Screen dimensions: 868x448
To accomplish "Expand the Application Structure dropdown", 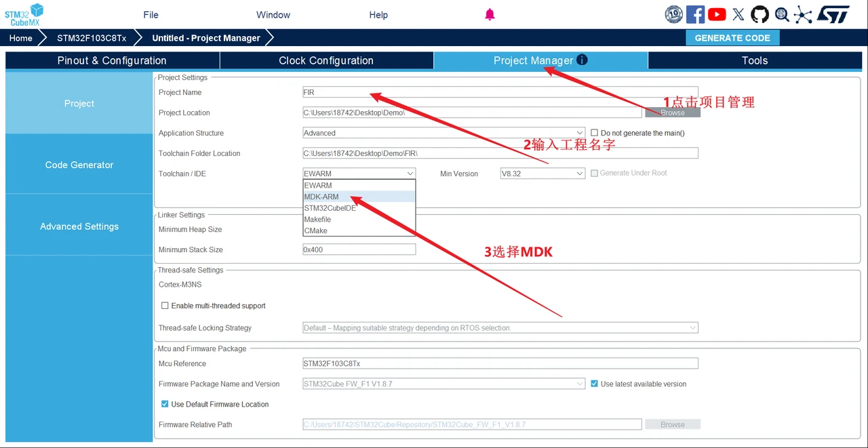I will pyautogui.click(x=444, y=133).
